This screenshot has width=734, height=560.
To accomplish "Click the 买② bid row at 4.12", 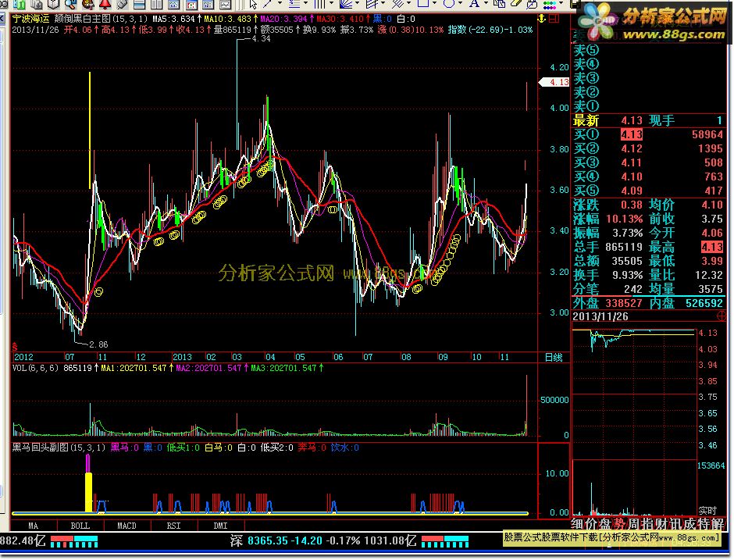I will (x=649, y=148).
